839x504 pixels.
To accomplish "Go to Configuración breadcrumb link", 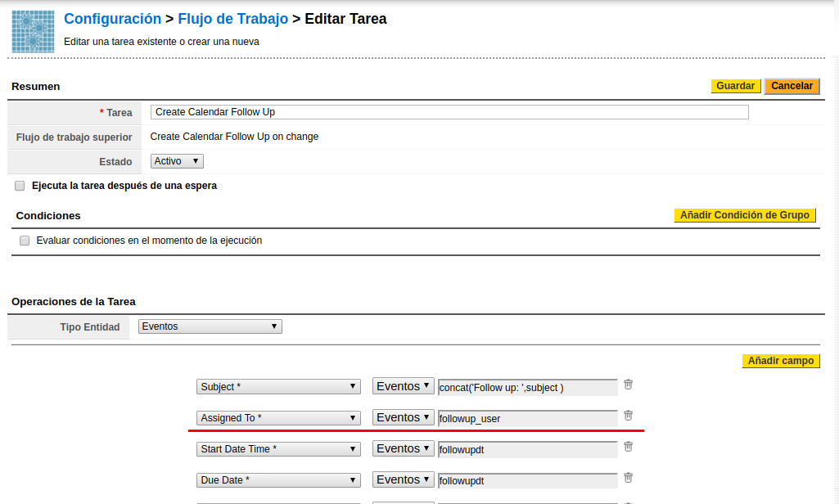I will click(x=112, y=19).
